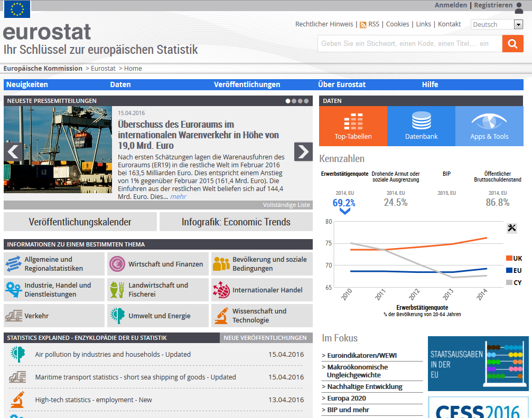Click Eurostat breadcrumb link
532x418 pixels.
click(103, 69)
